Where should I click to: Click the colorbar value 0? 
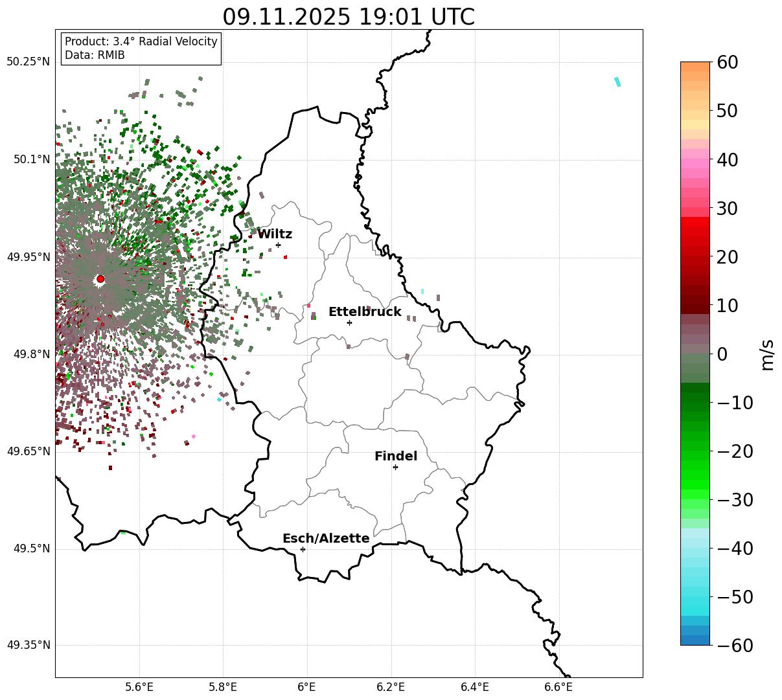tap(721, 354)
